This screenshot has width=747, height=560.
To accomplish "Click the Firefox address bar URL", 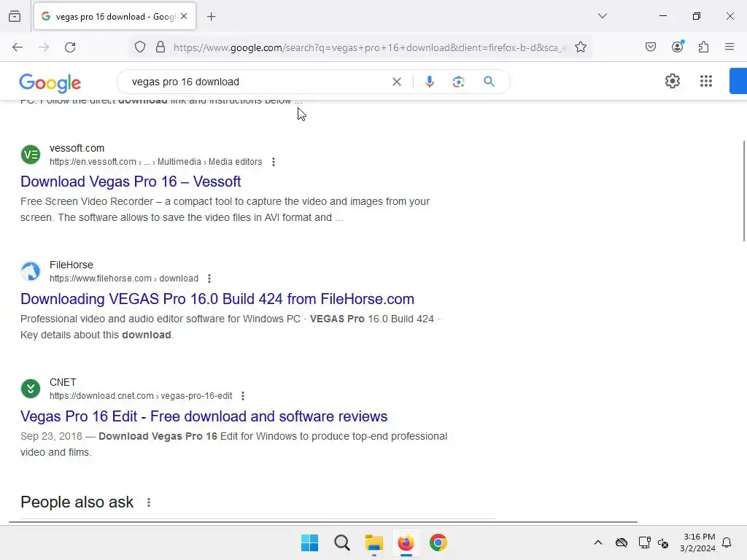I will pos(370,47).
